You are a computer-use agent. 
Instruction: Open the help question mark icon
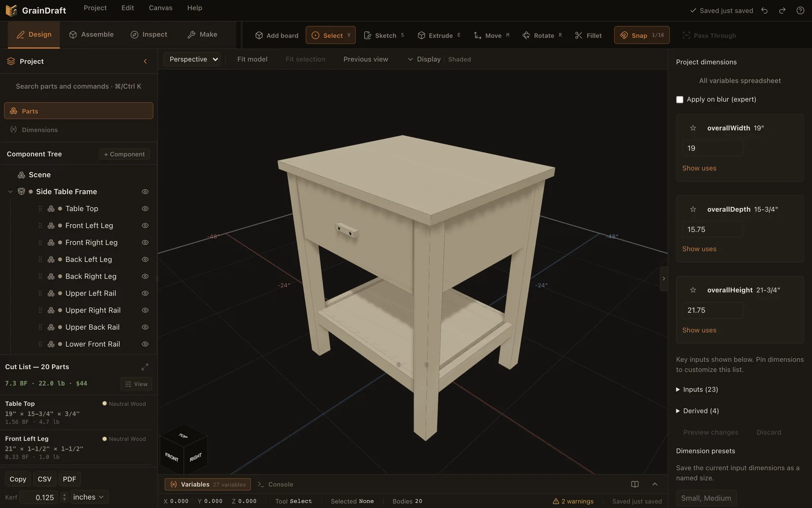[800, 10]
